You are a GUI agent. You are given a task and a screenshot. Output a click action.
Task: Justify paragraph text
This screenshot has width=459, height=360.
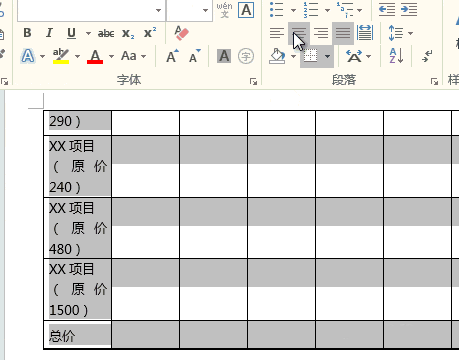pyautogui.click(x=343, y=33)
